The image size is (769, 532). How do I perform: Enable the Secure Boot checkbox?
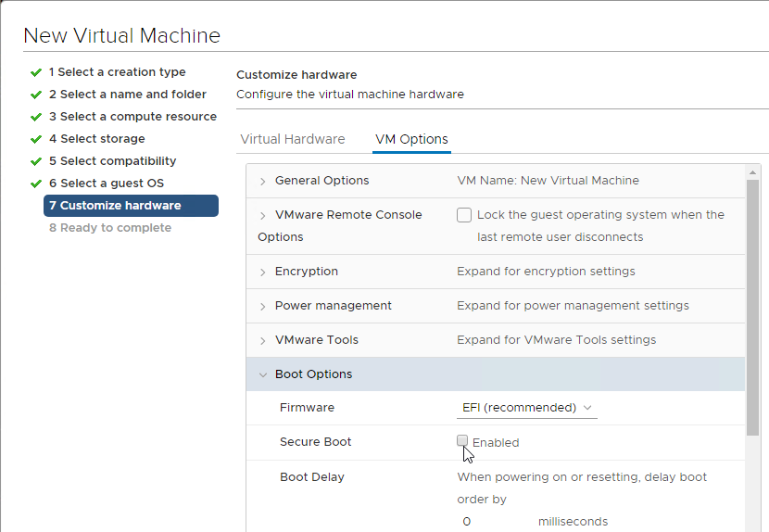[462, 440]
